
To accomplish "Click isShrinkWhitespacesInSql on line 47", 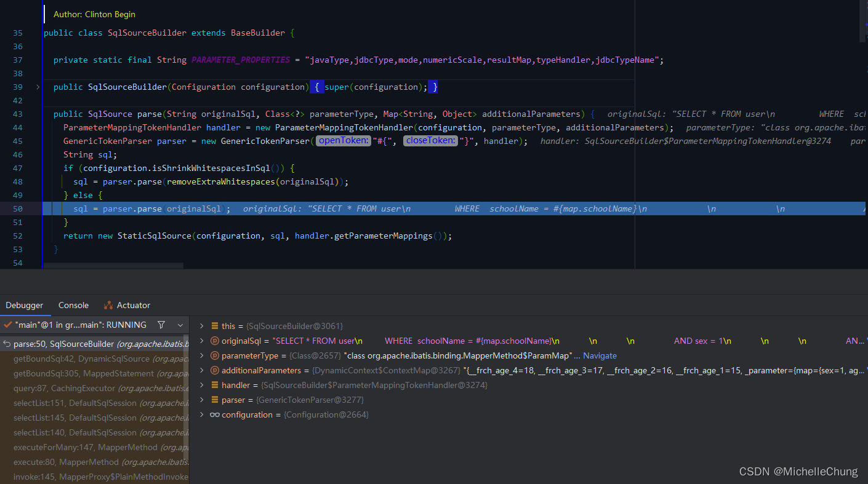I will tap(211, 168).
